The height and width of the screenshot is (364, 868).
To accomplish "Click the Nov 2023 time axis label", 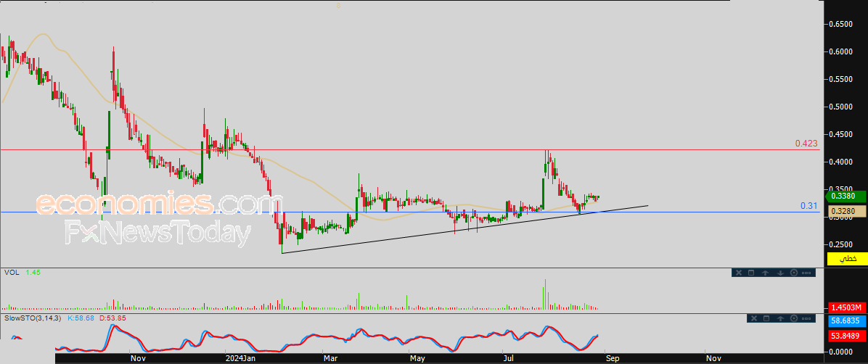I will (x=138, y=358).
